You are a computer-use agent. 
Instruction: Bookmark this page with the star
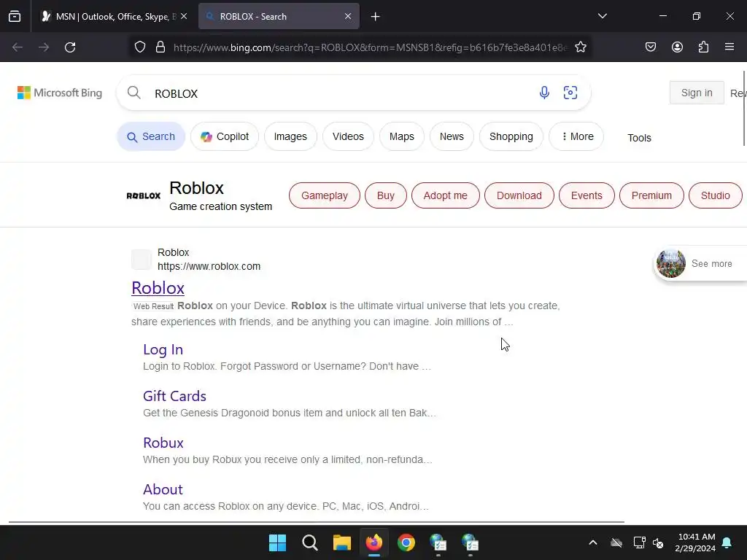580,47
